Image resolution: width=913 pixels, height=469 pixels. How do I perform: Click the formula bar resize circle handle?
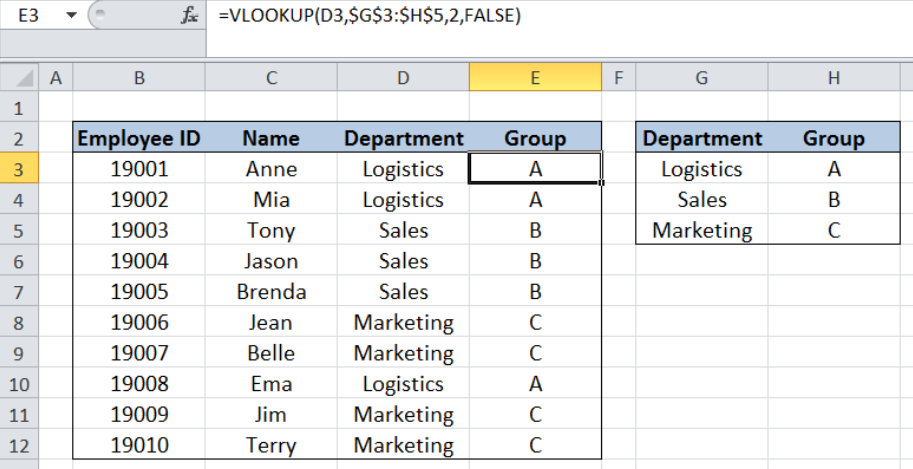pos(100,15)
